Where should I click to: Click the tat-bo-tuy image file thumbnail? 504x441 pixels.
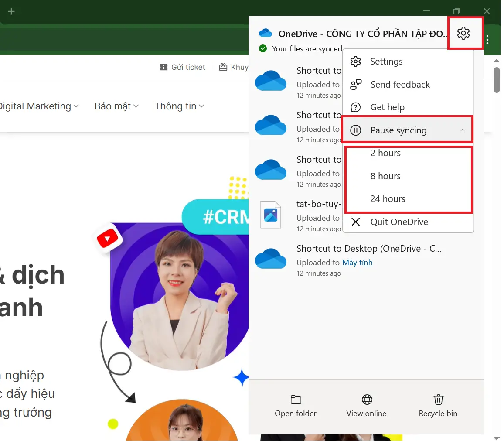(271, 214)
